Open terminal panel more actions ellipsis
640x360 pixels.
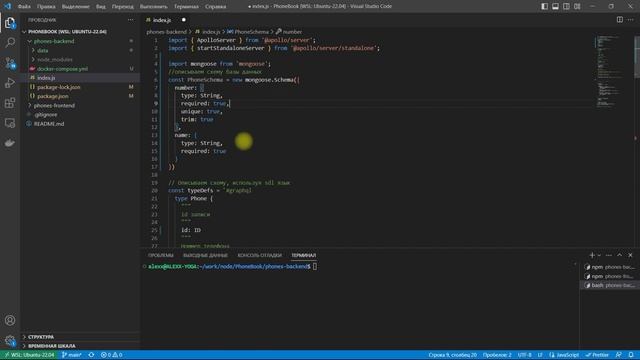tap(609, 255)
